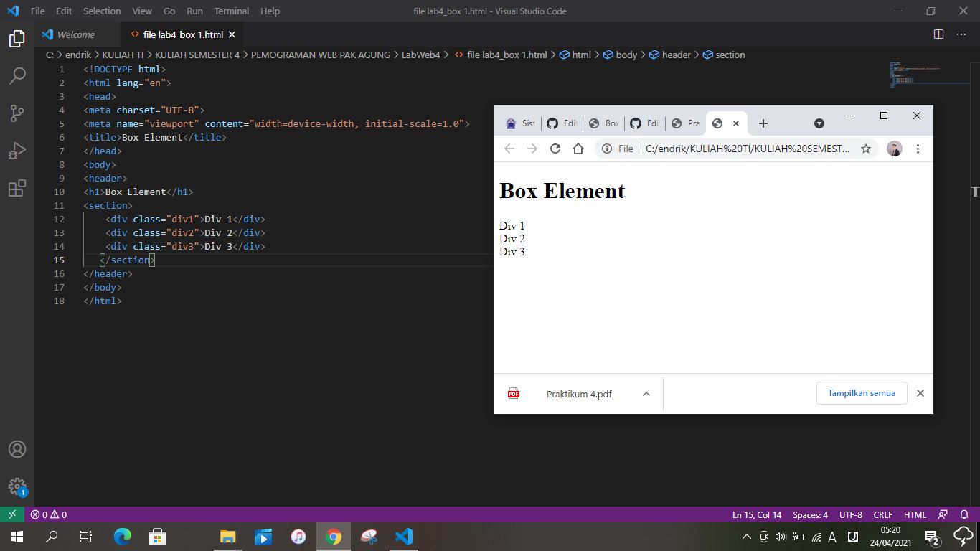Open the Explorer sidebar in VS Code
980x551 pixels.
[x=17, y=39]
